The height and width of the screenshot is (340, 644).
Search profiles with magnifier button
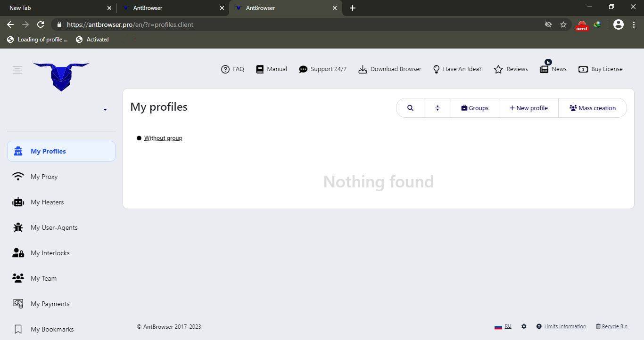[x=410, y=108]
